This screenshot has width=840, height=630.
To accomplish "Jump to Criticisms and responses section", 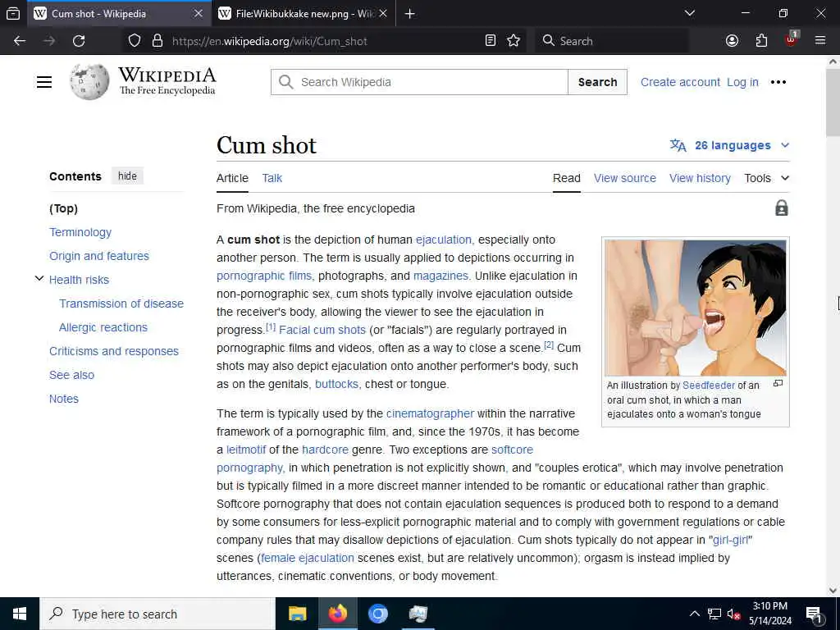I will coord(114,351).
